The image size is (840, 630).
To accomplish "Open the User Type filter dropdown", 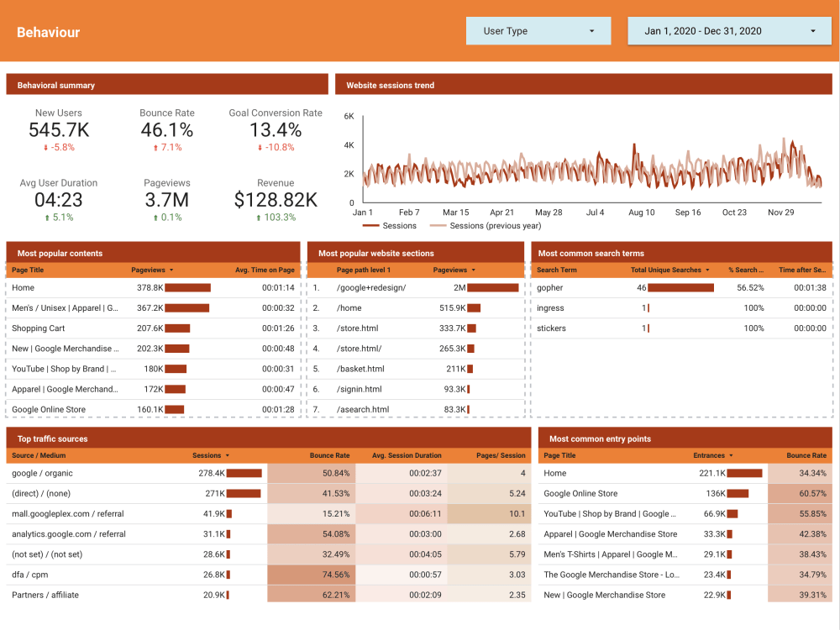I will pyautogui.click(x=538, y=31).
